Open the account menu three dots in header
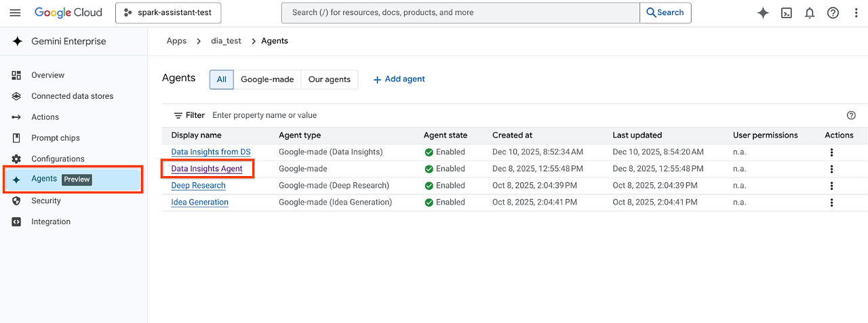Viewport: 868px width, 323px height. pos(856,13)
